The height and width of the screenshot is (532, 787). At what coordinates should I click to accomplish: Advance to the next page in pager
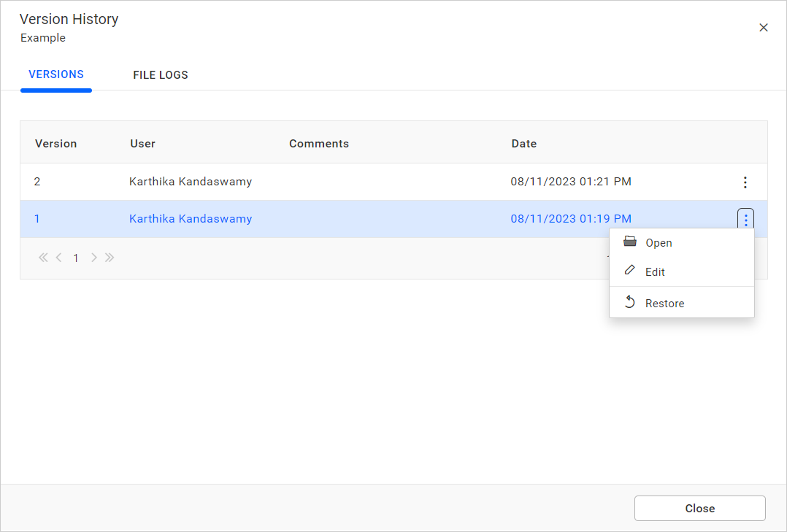pyautogui.click(x=93, y=258)
